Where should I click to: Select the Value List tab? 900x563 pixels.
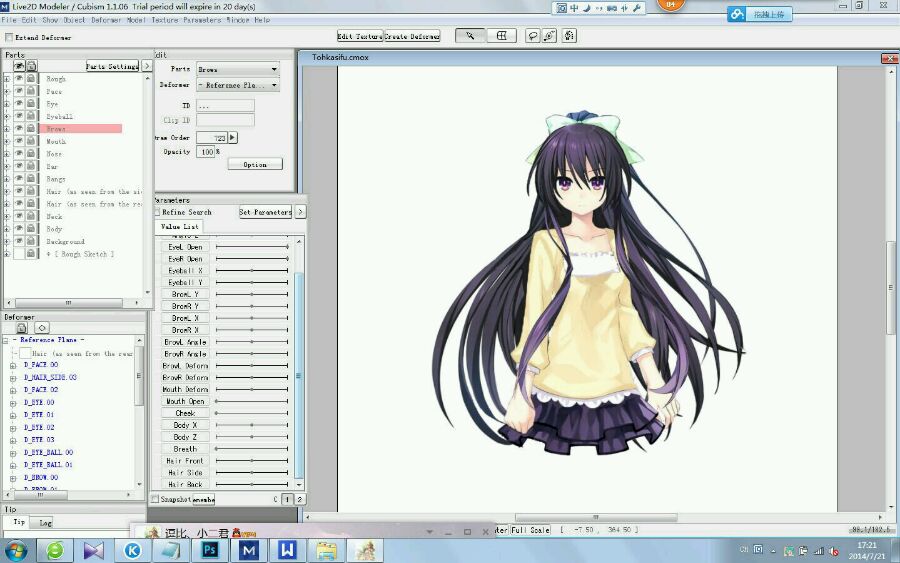(180, 227)
